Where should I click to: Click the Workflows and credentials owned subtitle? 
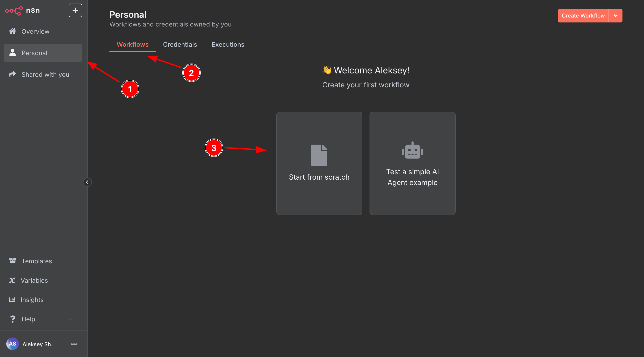[x=170, y=24]
